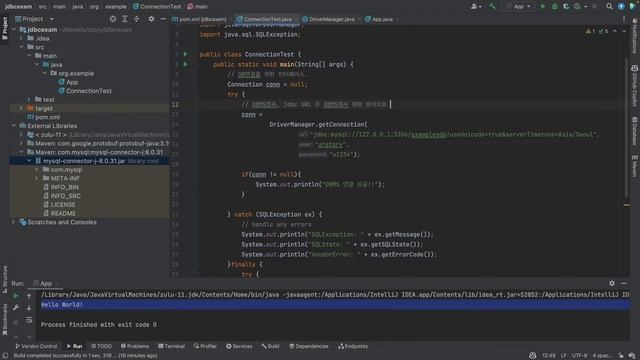Open the Terminal tool window tab

[x=171, y=346]
